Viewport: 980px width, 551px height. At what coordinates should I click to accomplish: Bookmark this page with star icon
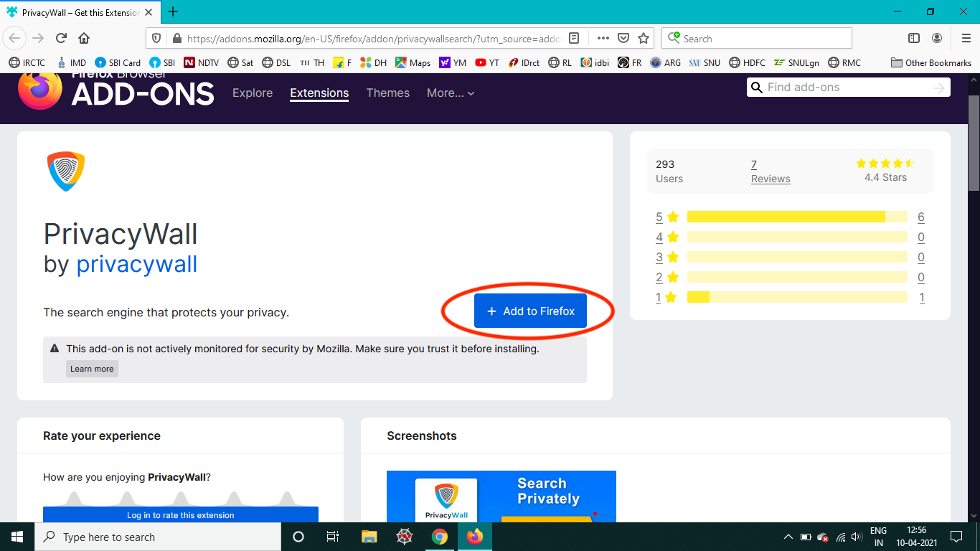tap(644, 38)
